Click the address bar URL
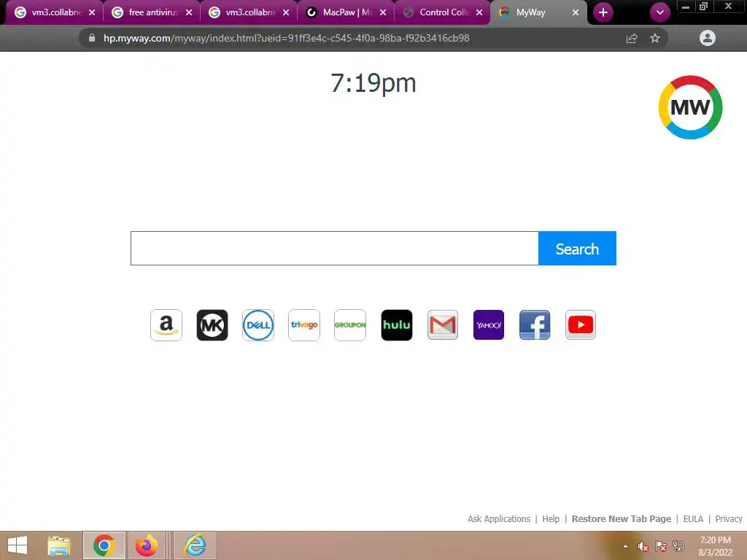The image size is (747, 560). coord(286,38)
